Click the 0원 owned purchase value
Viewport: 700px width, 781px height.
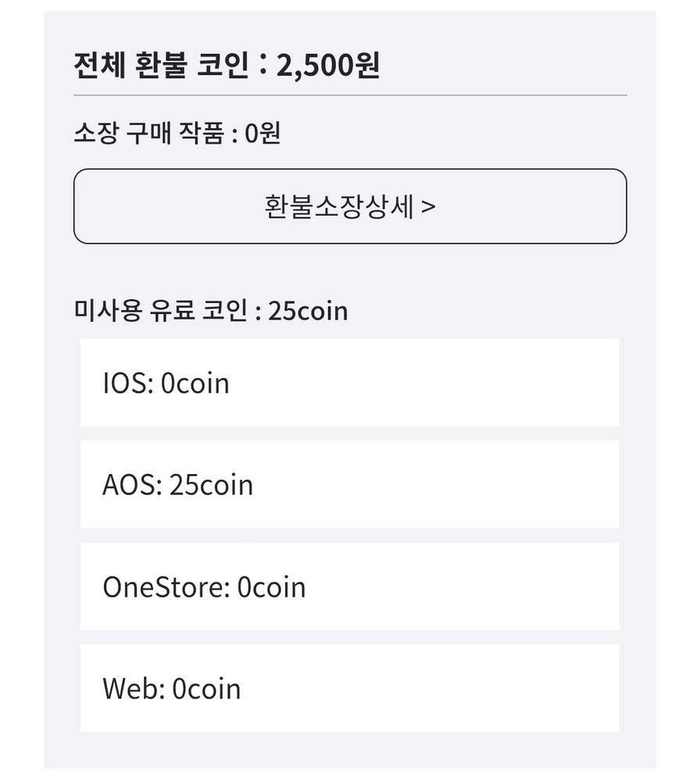[x=262, y=134]
